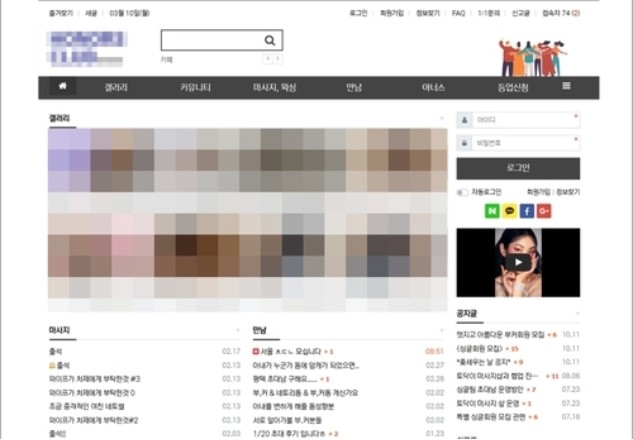
Task: Focus the 비밀번호 password input field
Action: tap(526, 143)
